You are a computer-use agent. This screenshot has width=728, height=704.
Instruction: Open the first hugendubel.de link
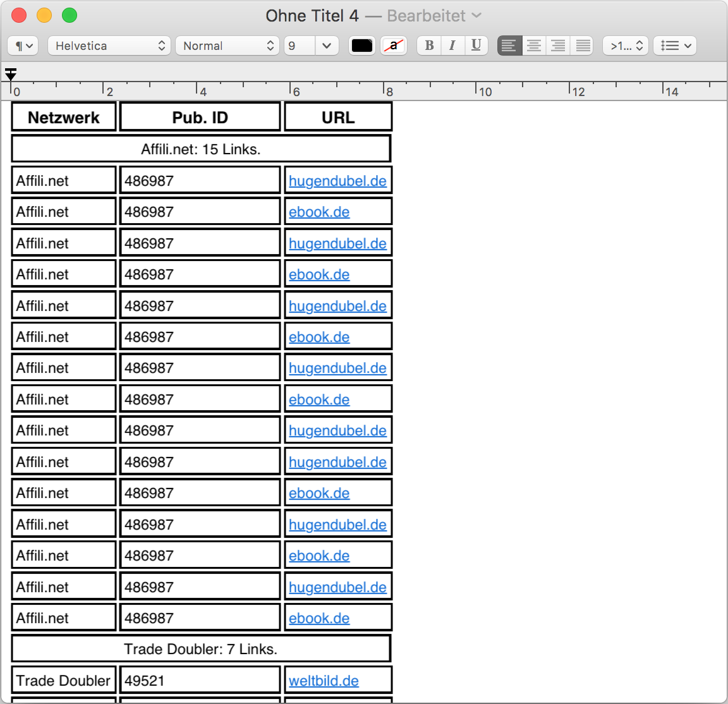pos(337,181)
